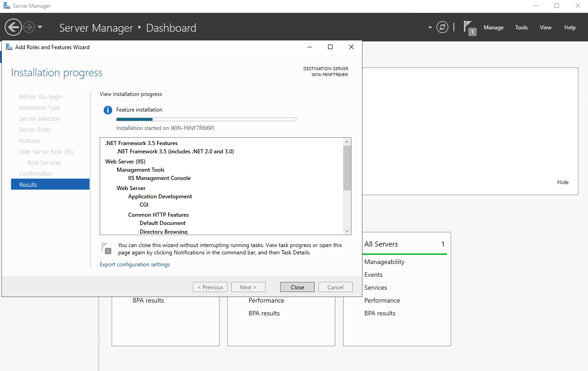The image size is (588, 371).
Task: Refresh the Server Manager dashboard
Action: tap(442, 28)
